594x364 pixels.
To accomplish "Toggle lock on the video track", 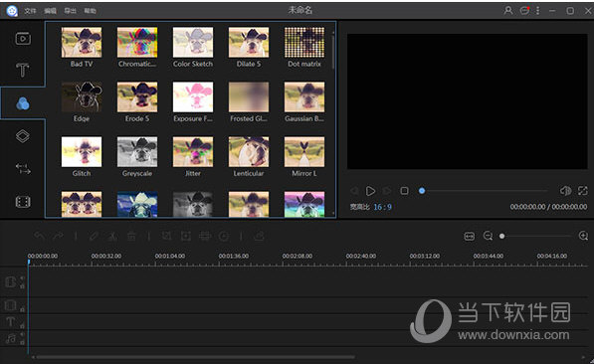I will coord(22,286).
